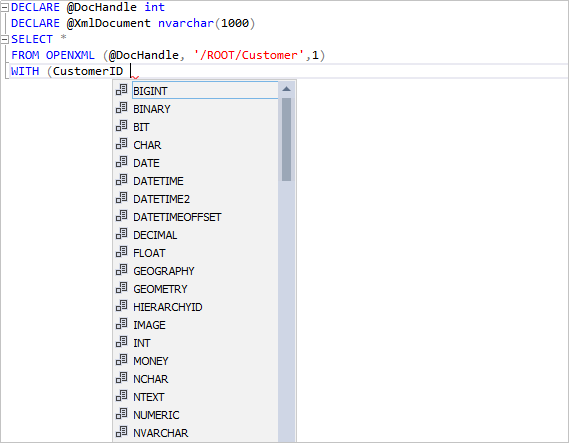Click the datatype icon beside NVARCHAR
569x443 pixels.
pyautogui.click(x=122, y=432)
